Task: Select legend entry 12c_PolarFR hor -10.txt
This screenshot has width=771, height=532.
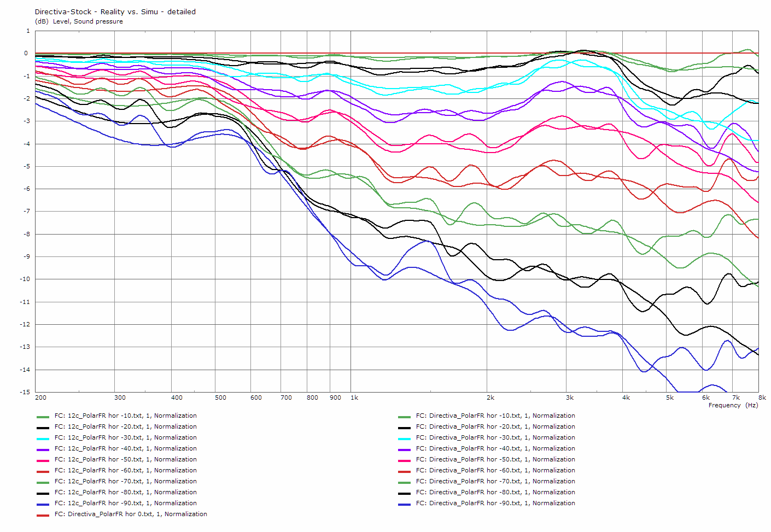Action: 125,416
